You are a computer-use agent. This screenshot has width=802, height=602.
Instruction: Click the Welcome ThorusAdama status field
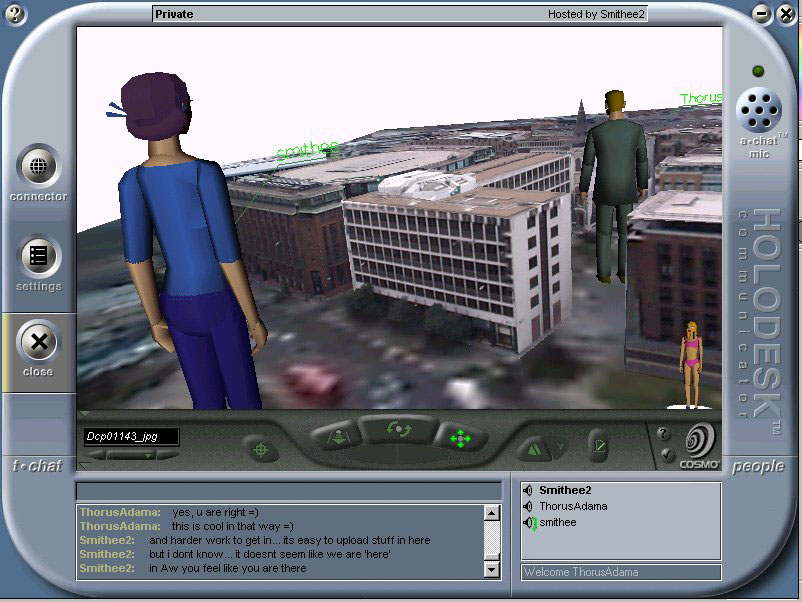621,572
